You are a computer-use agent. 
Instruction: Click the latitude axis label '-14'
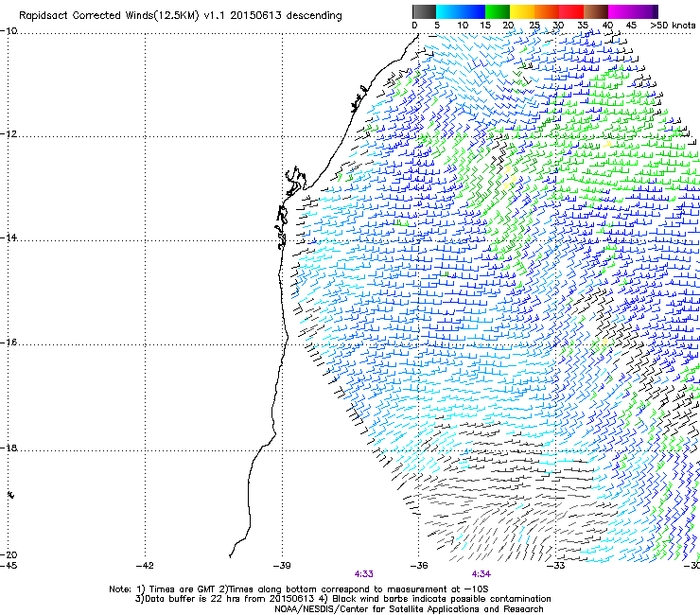tap(8, 238)
